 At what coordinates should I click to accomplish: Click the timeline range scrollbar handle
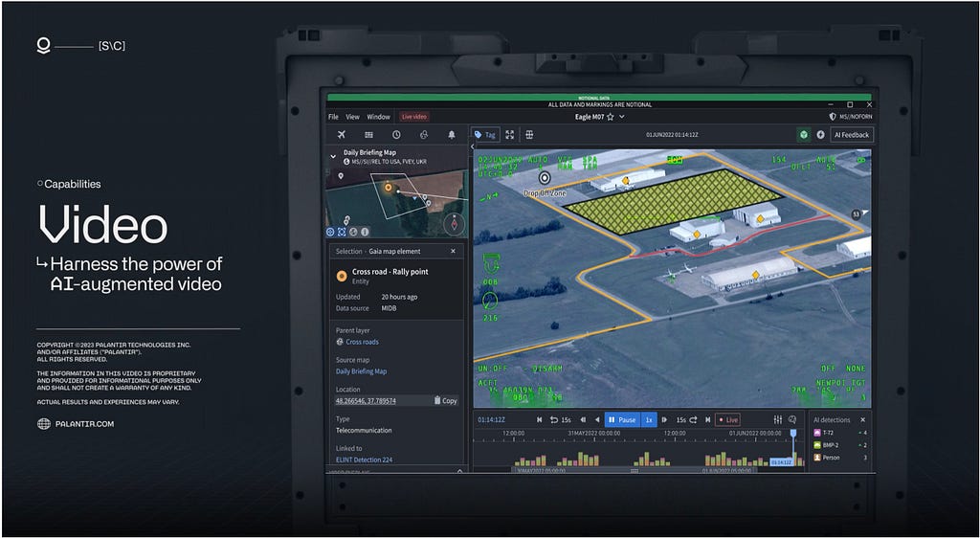pyautogui.click(x=635, y=471)
